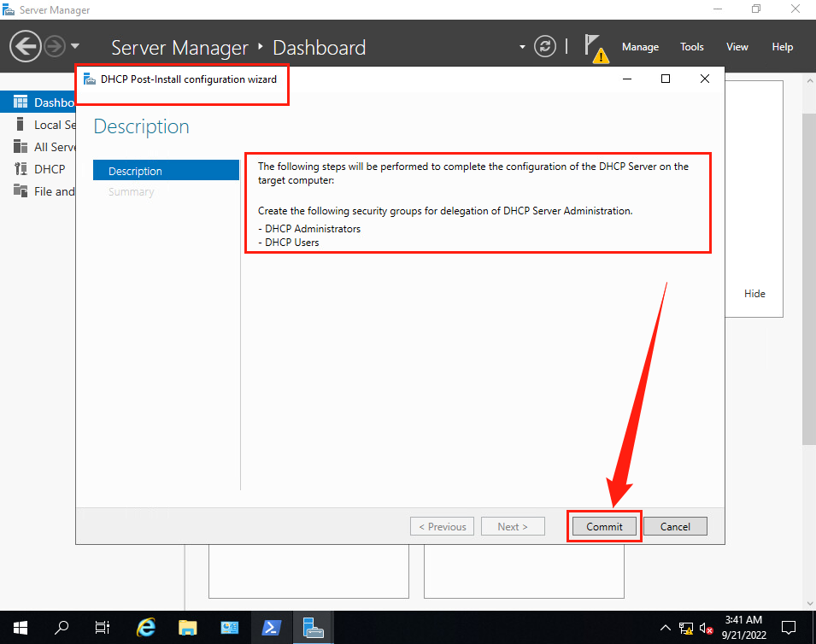Open the Manage menu

click(x=640, y=47)
